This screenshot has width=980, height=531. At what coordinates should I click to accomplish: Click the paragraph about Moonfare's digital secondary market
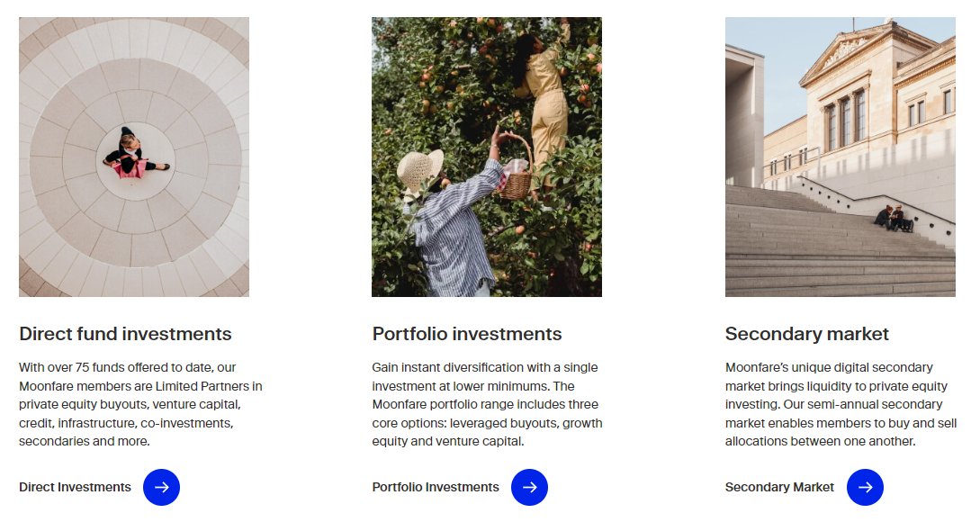pos(841,404)
